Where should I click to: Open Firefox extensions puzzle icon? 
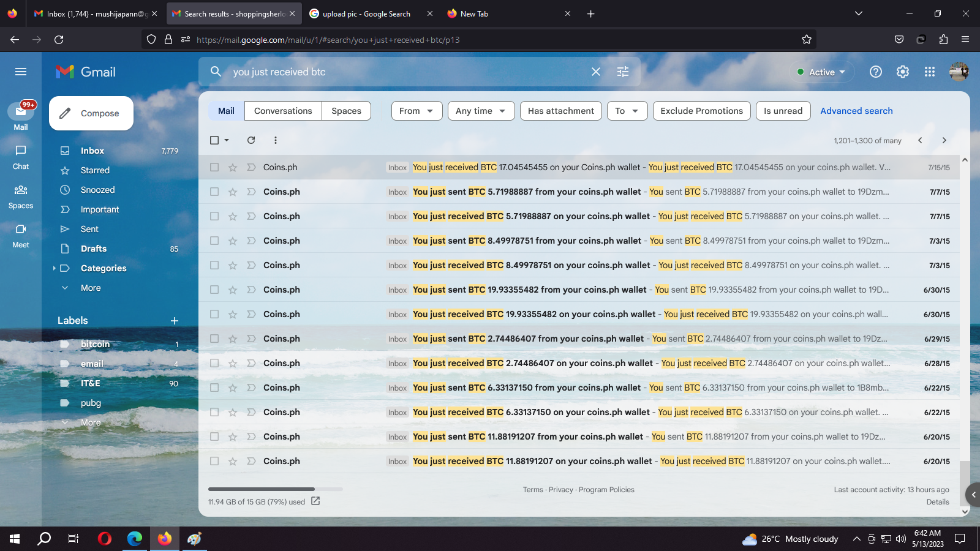coord(943,40)
